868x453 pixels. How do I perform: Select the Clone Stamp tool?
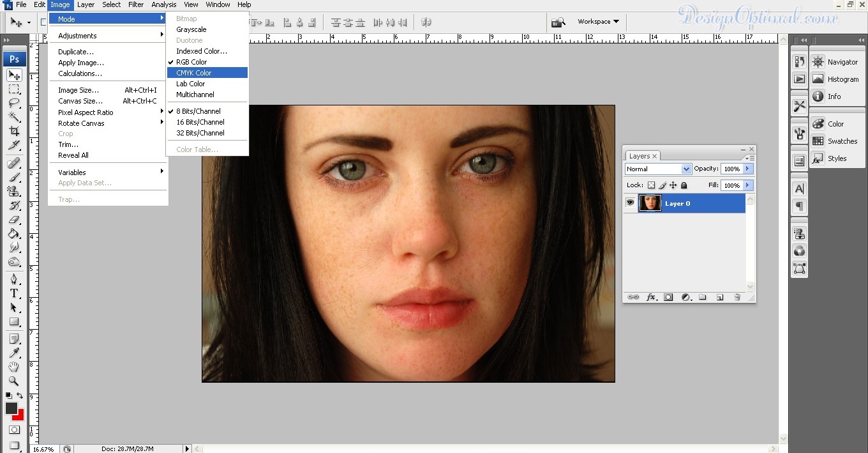pos(15,190)
